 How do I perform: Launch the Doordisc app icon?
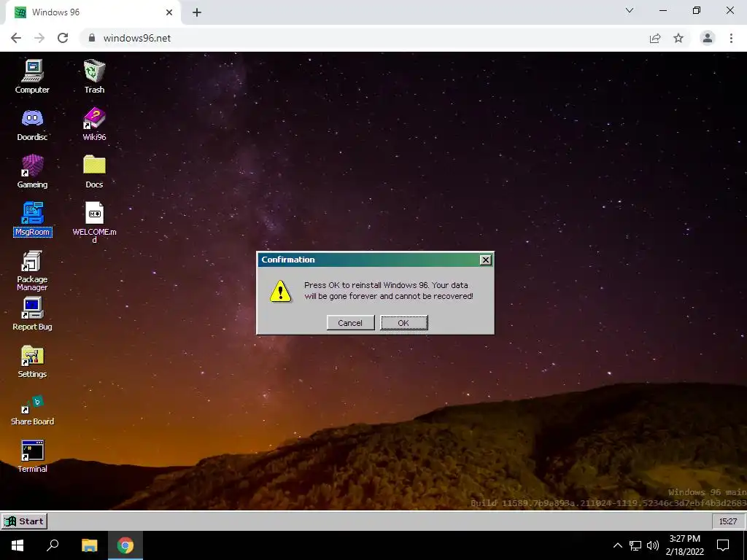[32, 124]
